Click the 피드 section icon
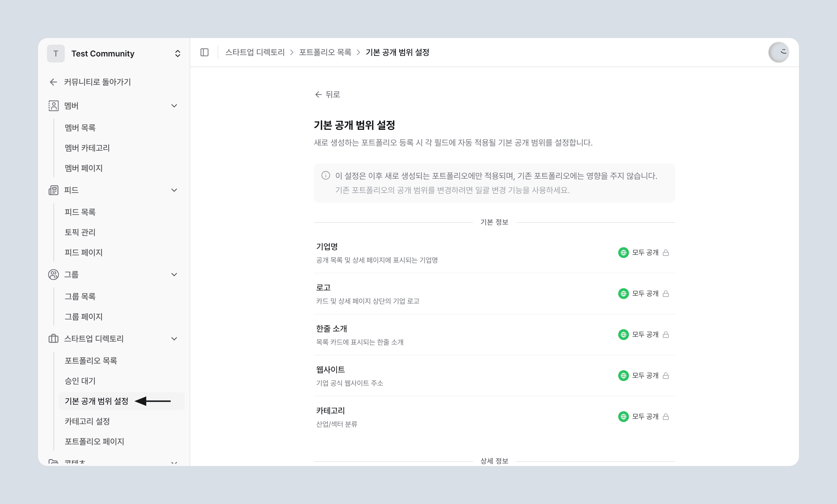This screenshot has width=837, height=504. click(x=53, y=190)
